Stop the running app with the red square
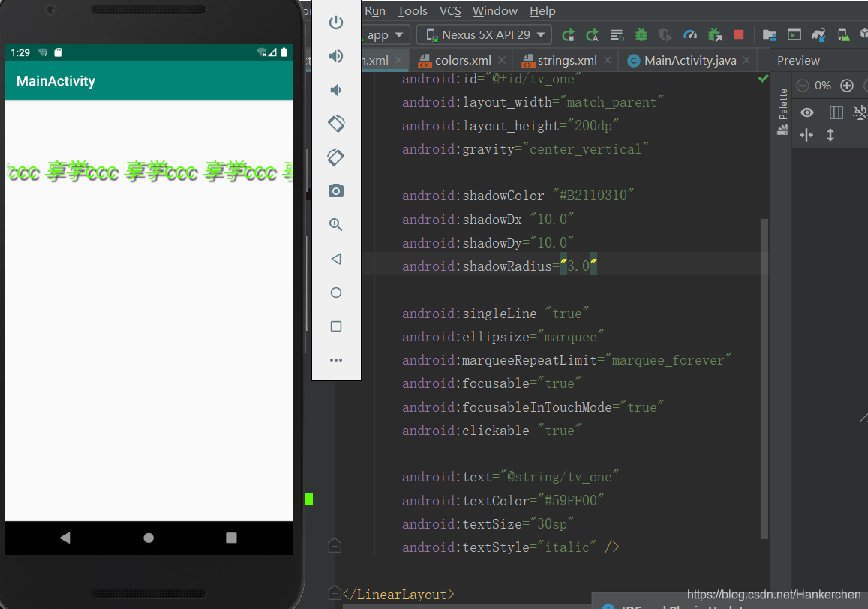 point(739,35)
